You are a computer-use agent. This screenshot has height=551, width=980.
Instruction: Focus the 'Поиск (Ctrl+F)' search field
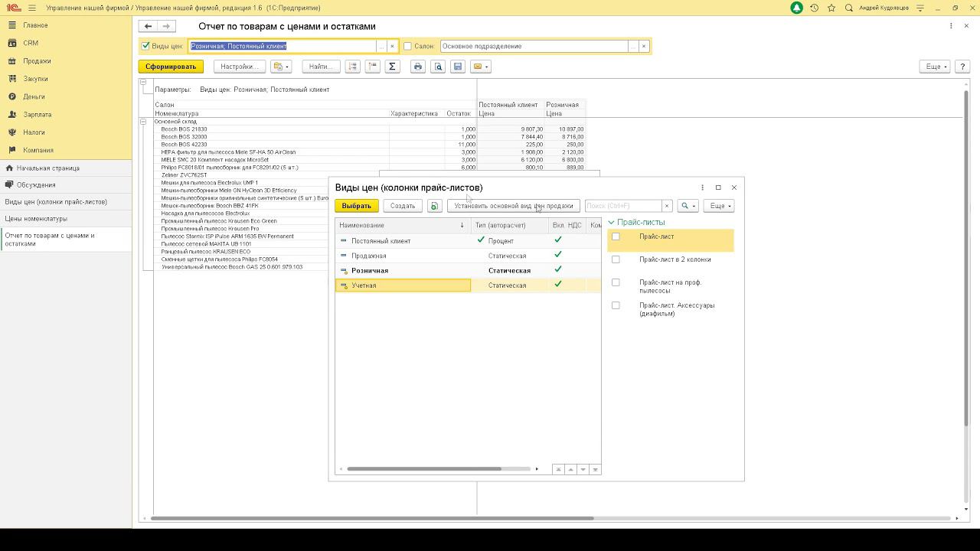pyautogui.click(x=623, y=206)
